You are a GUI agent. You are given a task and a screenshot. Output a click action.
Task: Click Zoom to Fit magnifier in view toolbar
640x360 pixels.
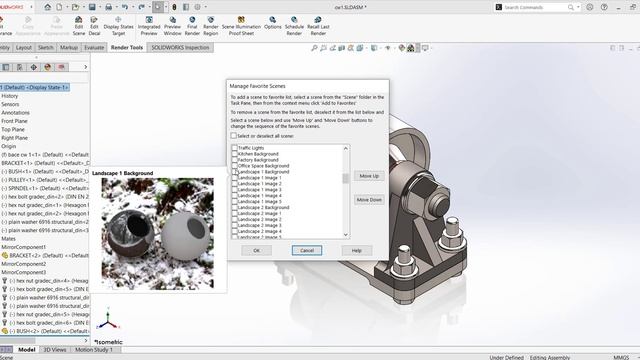314,48
